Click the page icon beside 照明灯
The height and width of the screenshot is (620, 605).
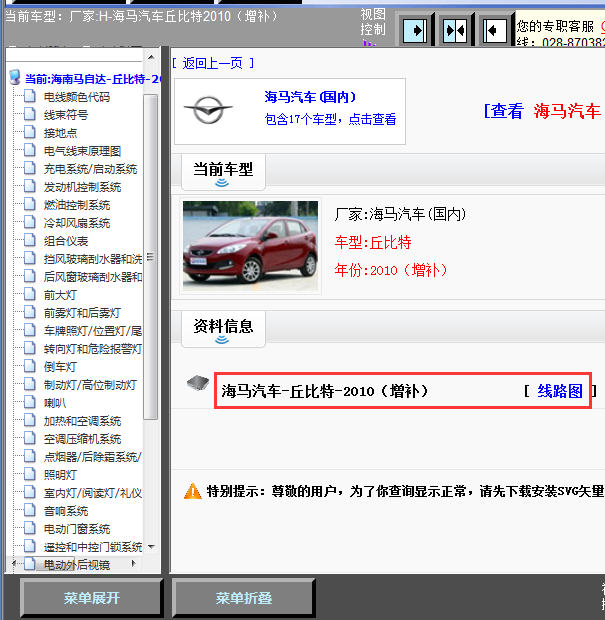coord(30,474)
